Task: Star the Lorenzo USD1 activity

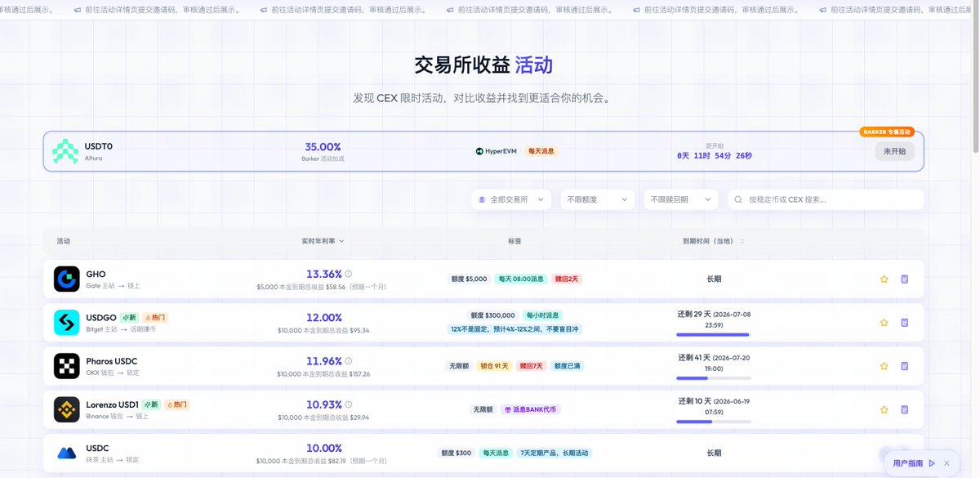Action: 884,409
